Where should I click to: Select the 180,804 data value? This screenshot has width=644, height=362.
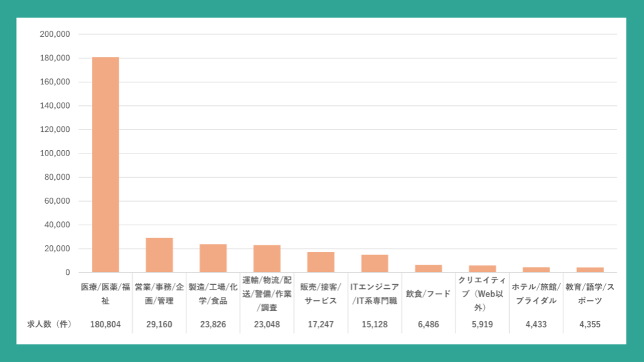pos(105,324)
